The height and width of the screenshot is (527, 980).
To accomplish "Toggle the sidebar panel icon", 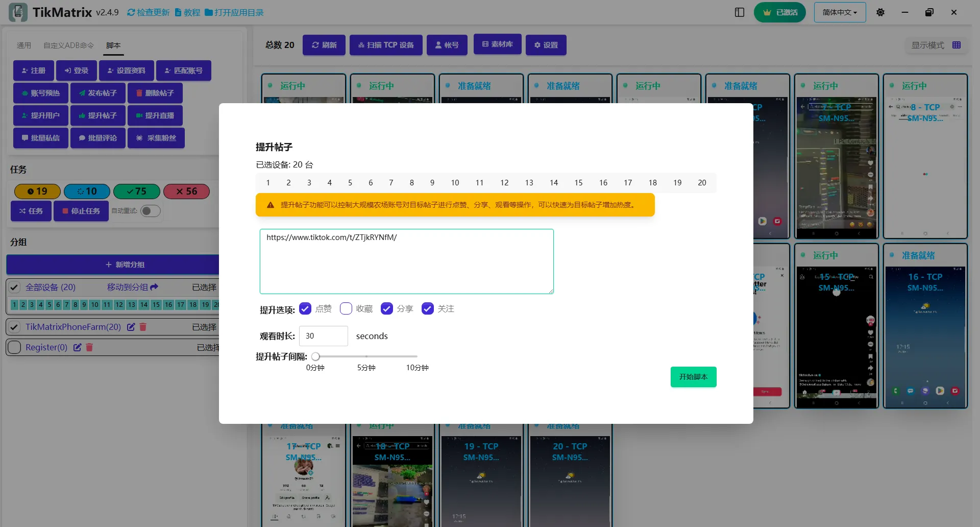I will click(x=740, y=12).
